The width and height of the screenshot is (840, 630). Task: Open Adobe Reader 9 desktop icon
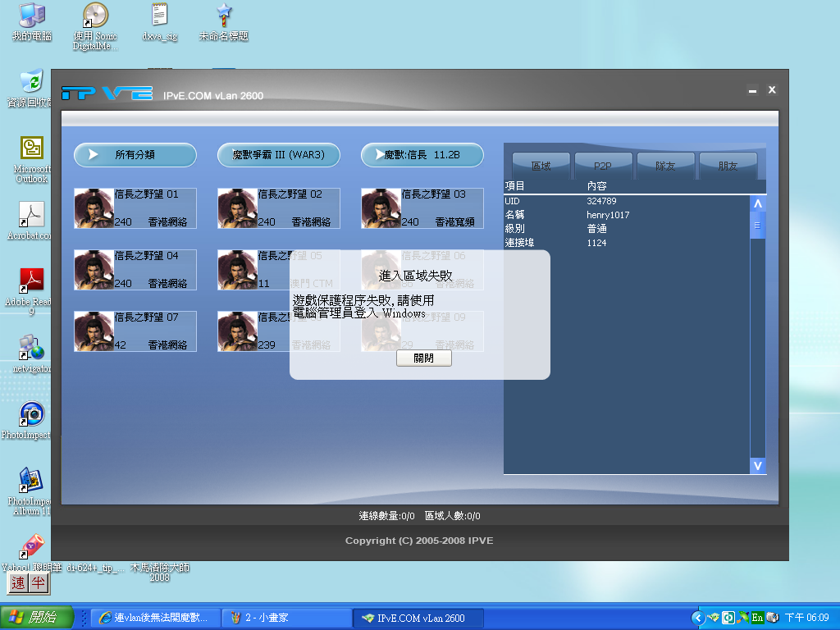pyautogui.click(x=30, y=292)
